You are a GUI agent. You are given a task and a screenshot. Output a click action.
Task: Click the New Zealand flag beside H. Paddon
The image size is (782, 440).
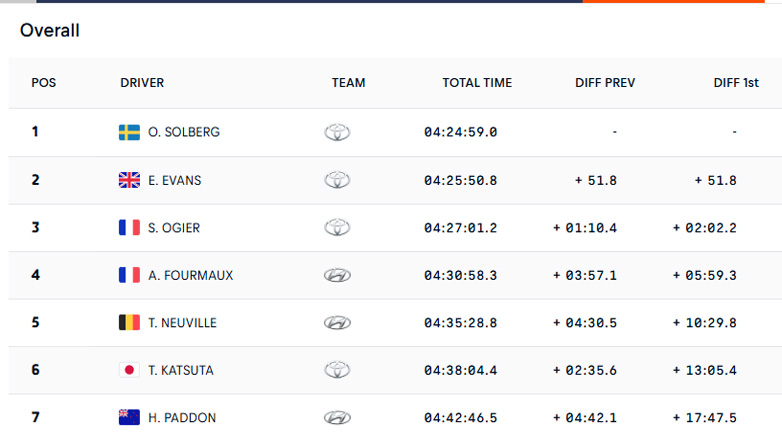[x=129, y=418]
